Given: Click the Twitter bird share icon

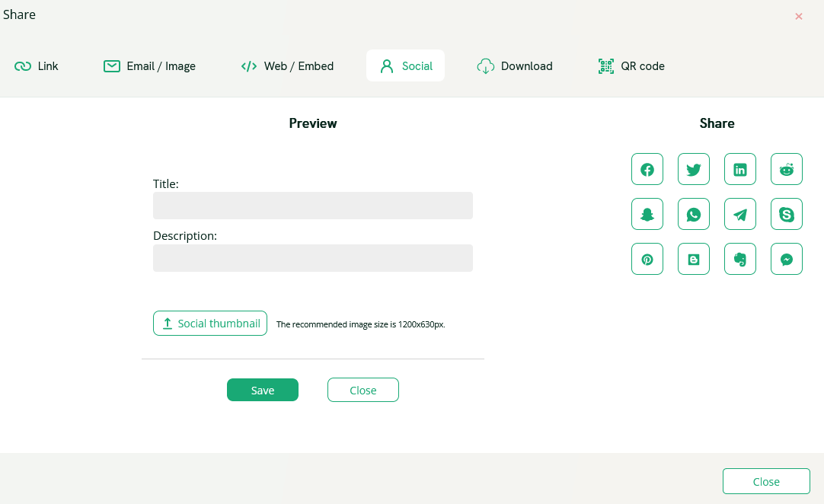Looking at the screenshot, I should [694, 169].
